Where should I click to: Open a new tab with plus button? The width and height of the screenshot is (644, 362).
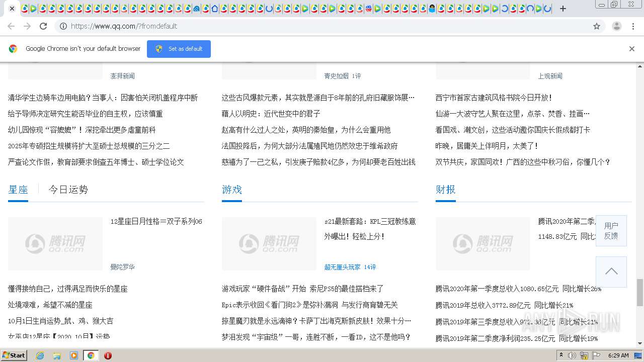[x=563, y=9]
